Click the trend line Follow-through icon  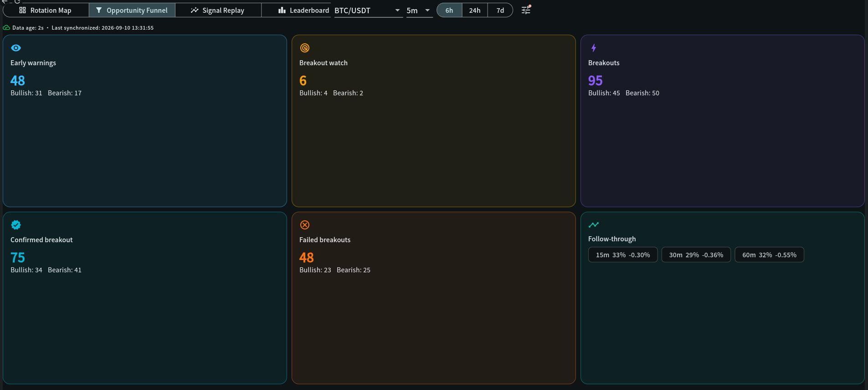(594, 224)
